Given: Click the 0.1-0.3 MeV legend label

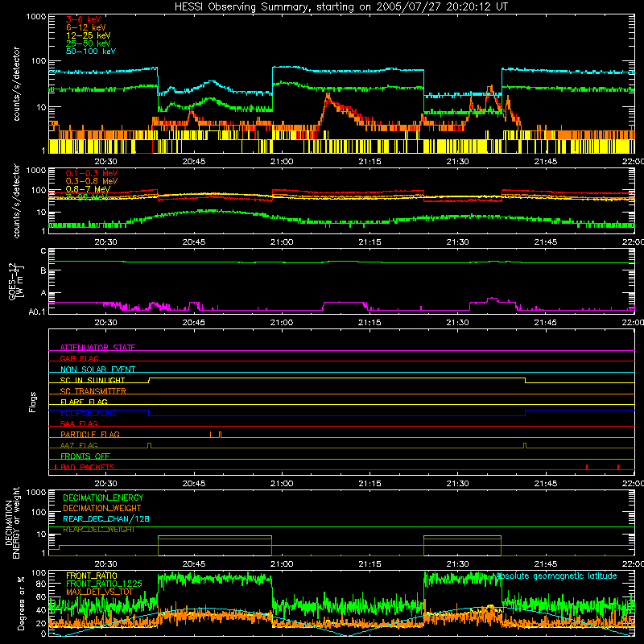Looking at the screenshot, I should point(92,173).
